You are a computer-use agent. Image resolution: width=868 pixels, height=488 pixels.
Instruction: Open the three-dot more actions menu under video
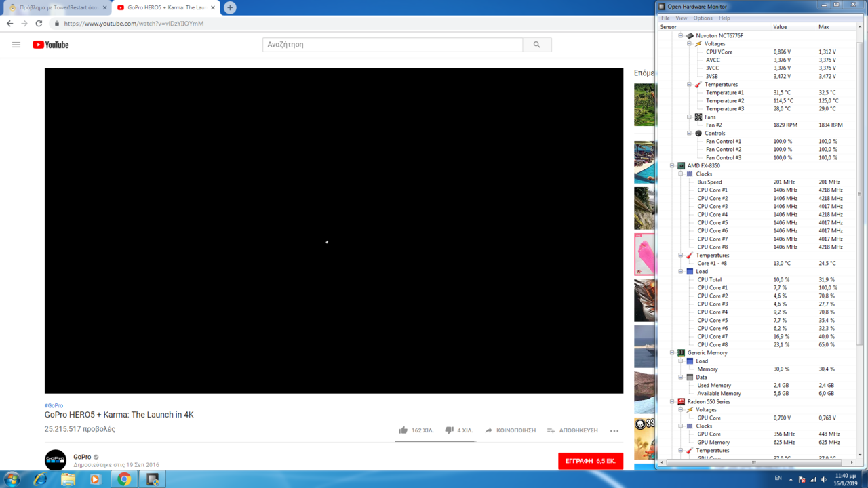[x=614, y=430]
